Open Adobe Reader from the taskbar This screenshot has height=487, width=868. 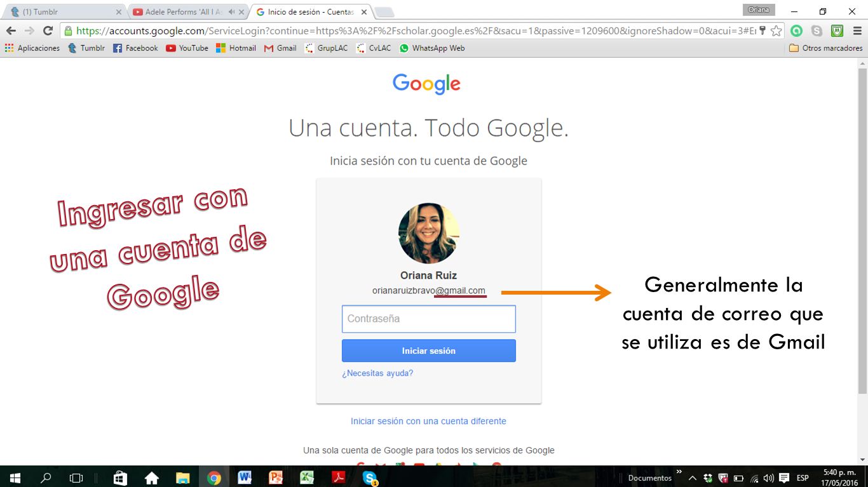pyautogui.click(x=338, y=477)
